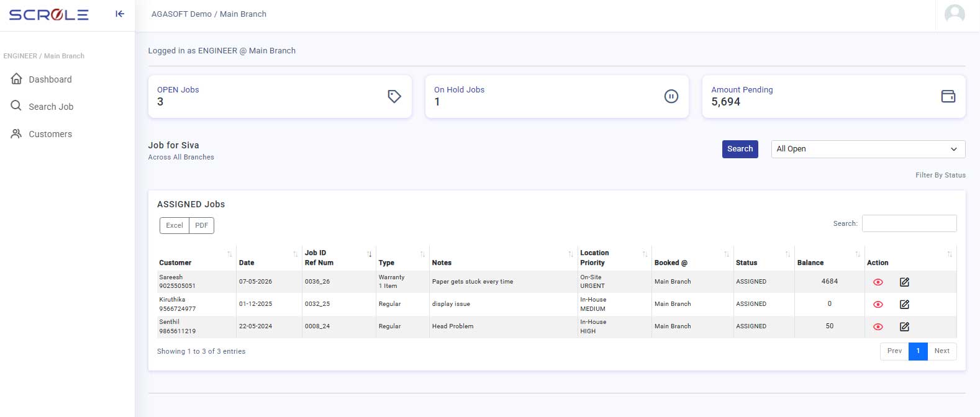Click the AGASOFT Demo / Main Branch breadcrumb

209,14
